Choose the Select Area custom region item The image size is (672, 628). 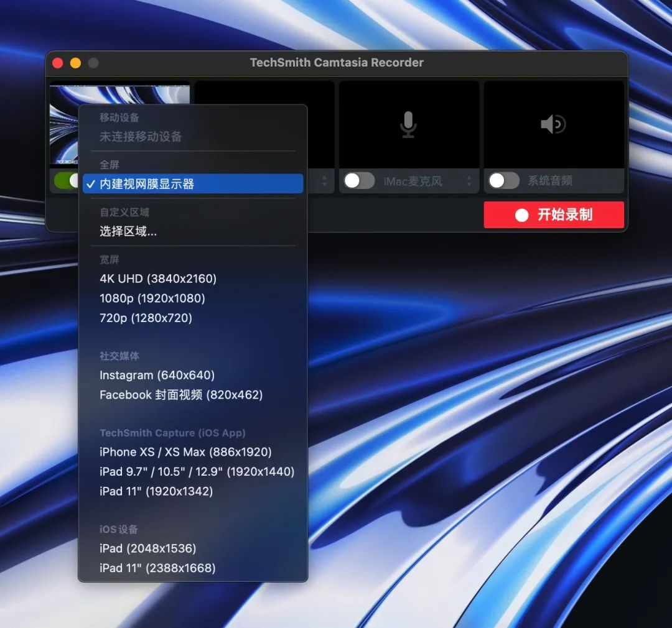tap(193, 231)
